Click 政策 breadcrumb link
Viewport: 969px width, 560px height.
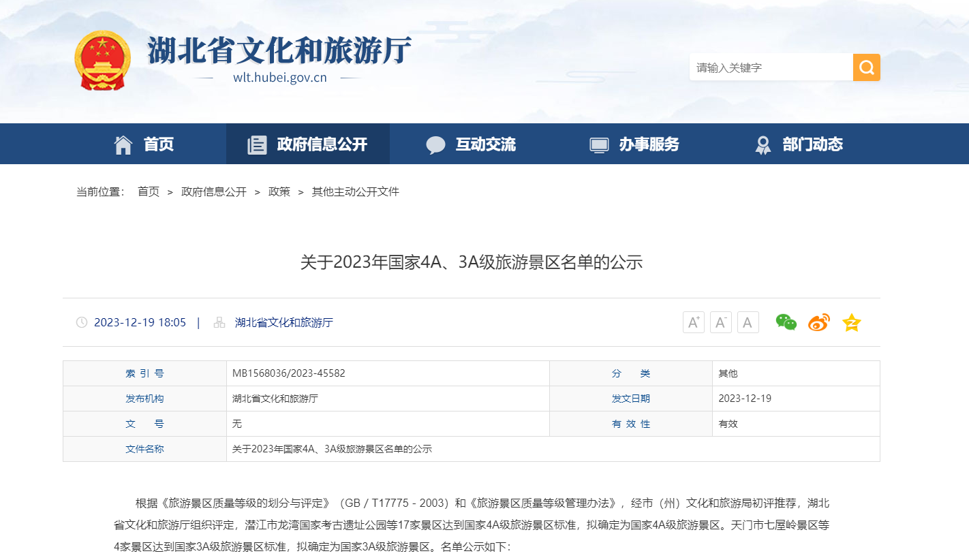(x=279, y=192)
